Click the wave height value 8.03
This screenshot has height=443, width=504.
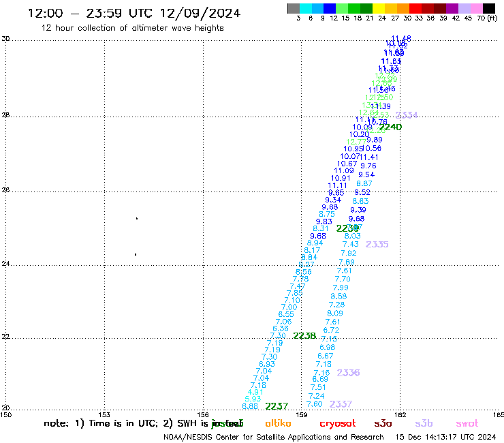click(353, 236)
